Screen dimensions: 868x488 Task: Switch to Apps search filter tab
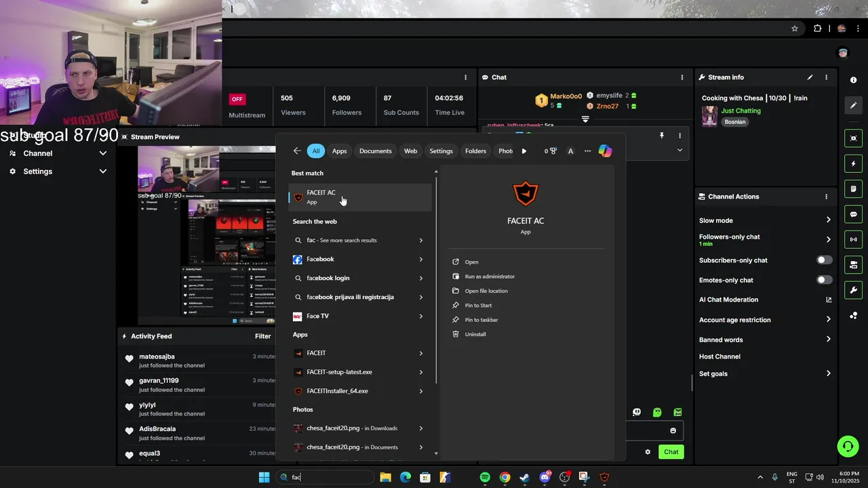coord(339,151)
